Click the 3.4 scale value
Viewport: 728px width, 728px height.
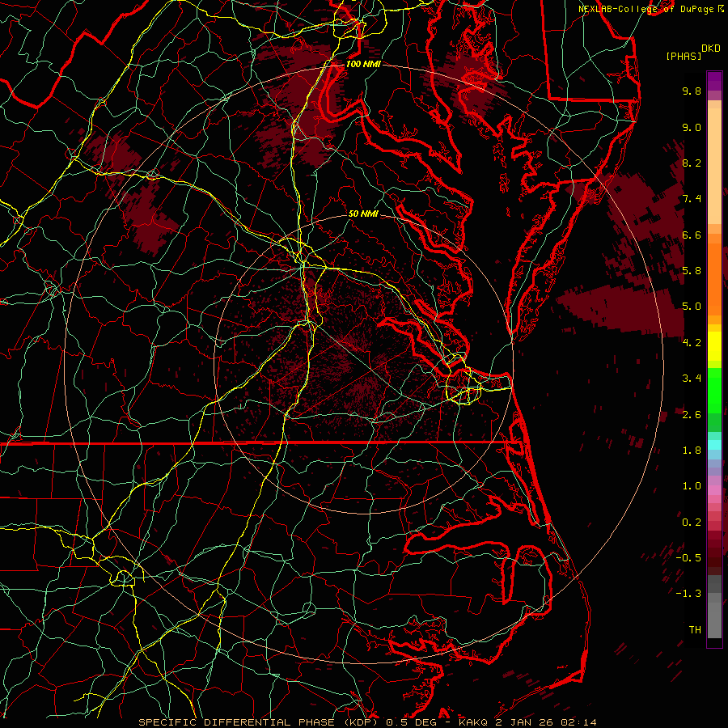692,379
